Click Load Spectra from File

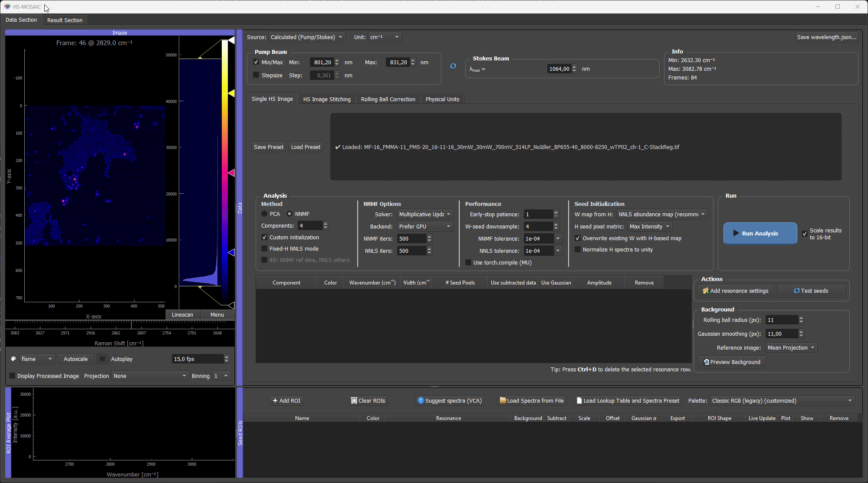click(532, 400)
